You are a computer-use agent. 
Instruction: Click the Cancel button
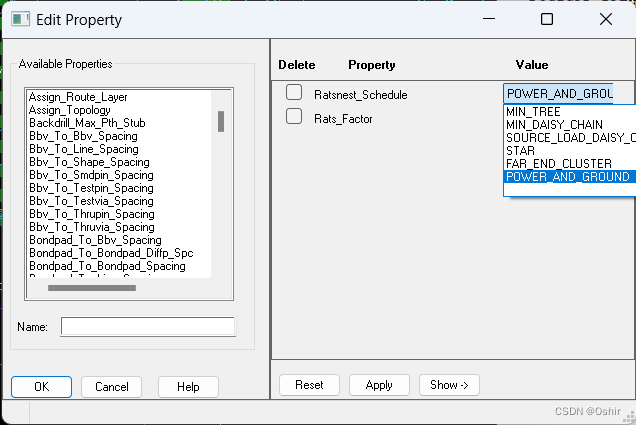click(111, 387)
